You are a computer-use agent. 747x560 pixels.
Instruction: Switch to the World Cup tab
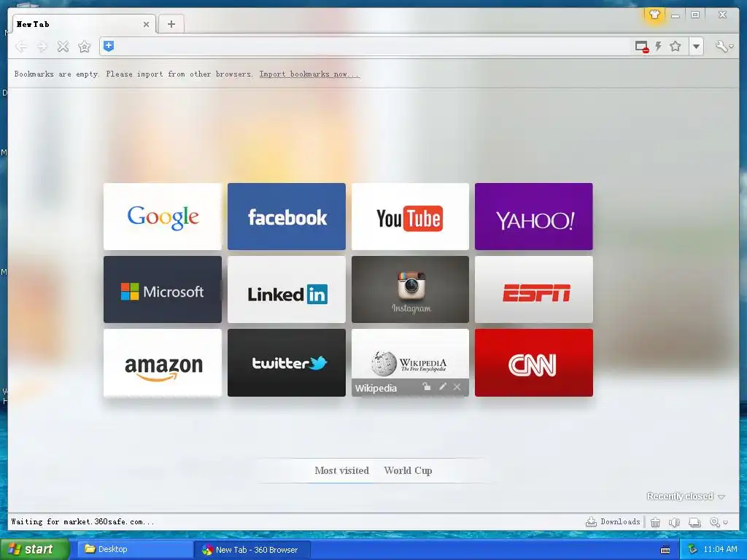[408, 470]
